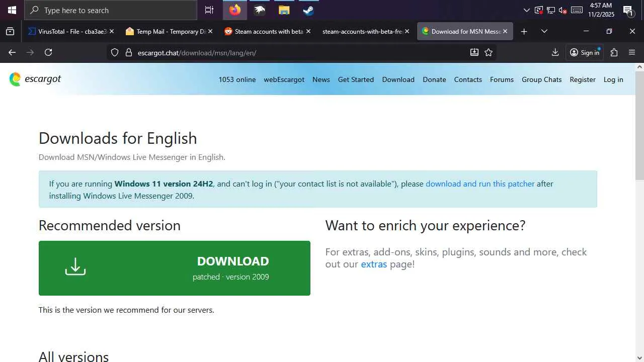Open the tracking protection shield icon
Image resolution: width=644 pixels, height=362 pixels.
point(115,52)
